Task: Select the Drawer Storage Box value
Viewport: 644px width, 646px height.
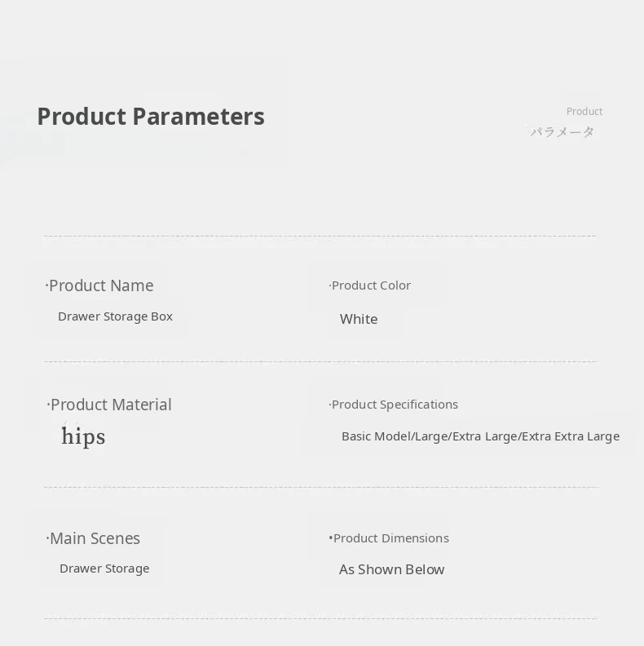Action: (115, 316)
